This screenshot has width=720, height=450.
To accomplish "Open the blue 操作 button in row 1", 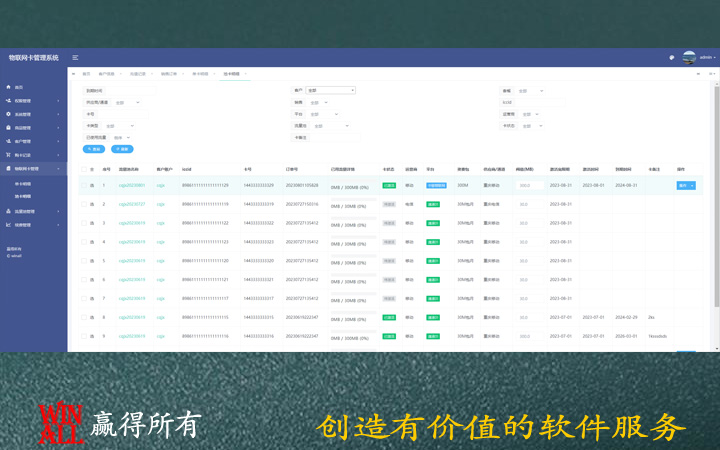I will click(x=686, y=186).
